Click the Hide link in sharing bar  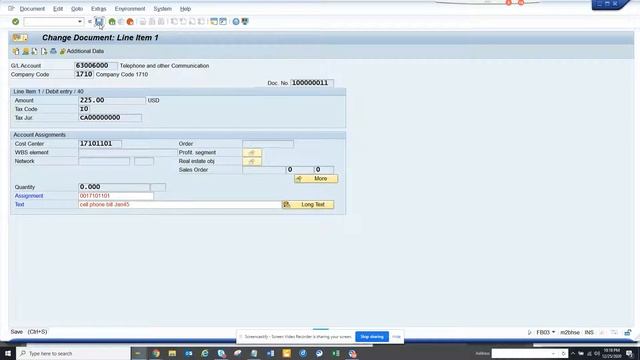[x=396, y=337]
